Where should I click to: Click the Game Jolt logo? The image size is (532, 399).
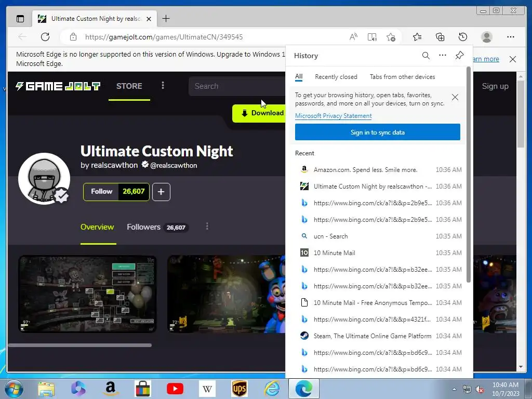[58, 86]
